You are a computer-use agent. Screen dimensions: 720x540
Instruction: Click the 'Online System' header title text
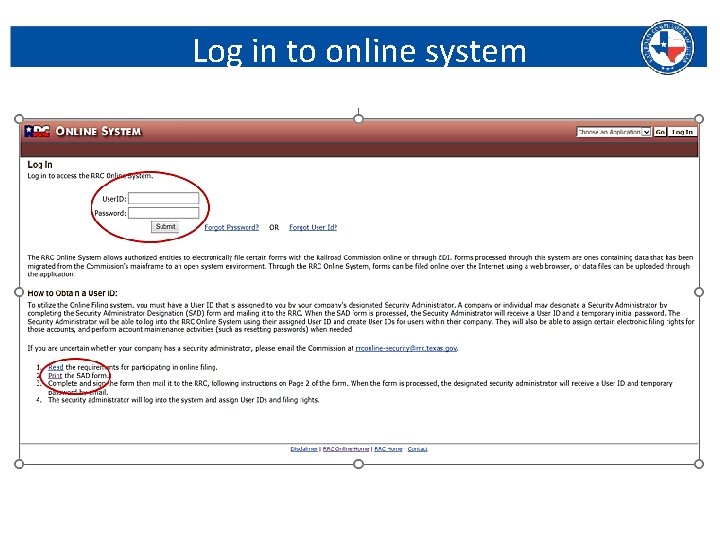pos(98,131)
